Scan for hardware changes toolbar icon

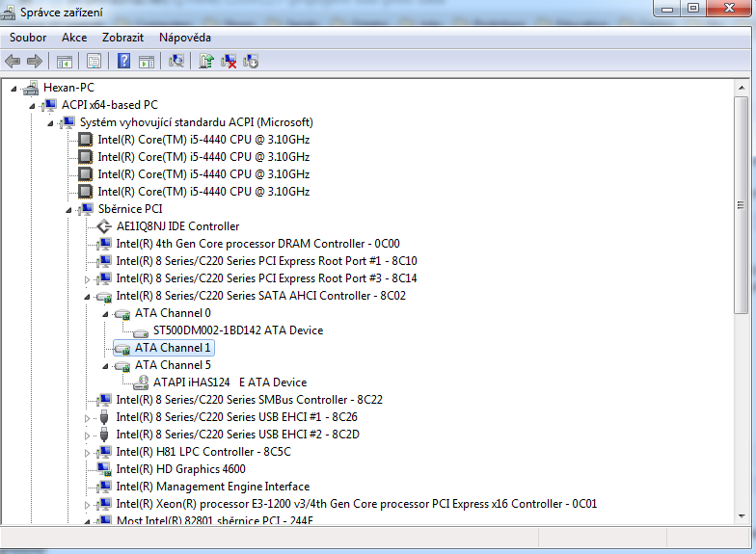click(x=176, y=61)
